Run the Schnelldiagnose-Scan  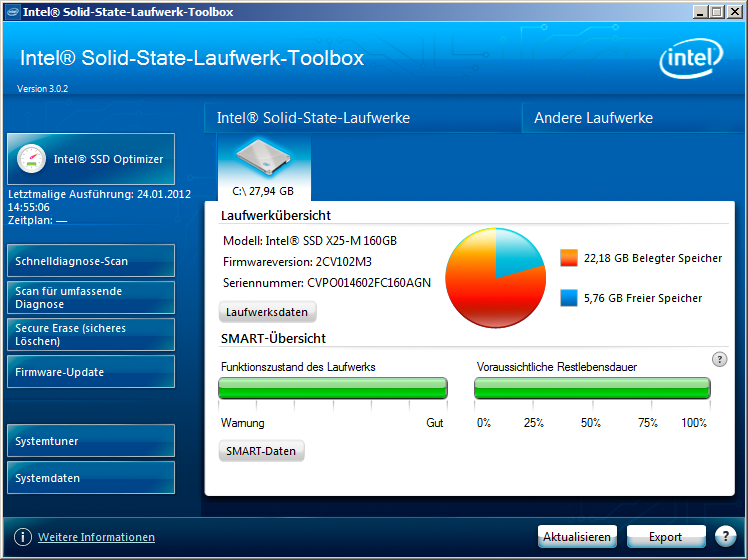pyautogui.click(x=91, y=261)
